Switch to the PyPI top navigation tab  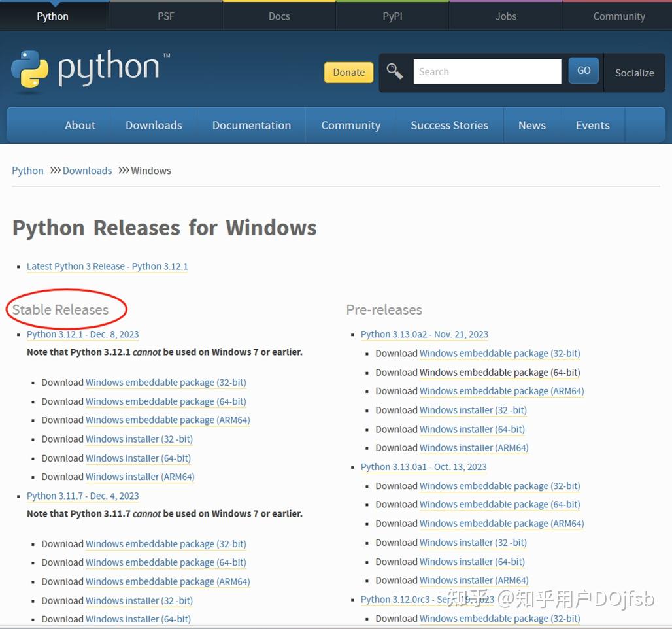point(392,16)
